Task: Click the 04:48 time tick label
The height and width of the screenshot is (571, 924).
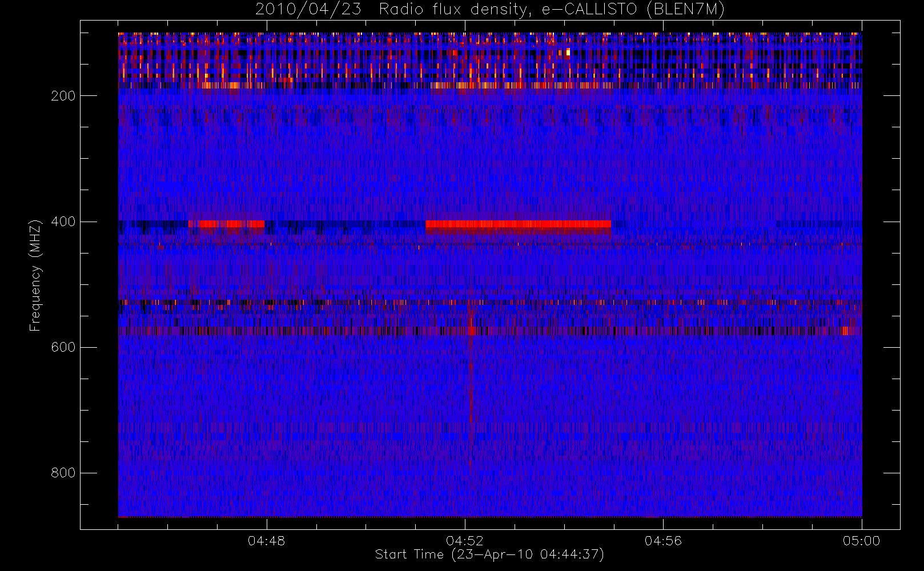Action: click(x=267, y=541)
